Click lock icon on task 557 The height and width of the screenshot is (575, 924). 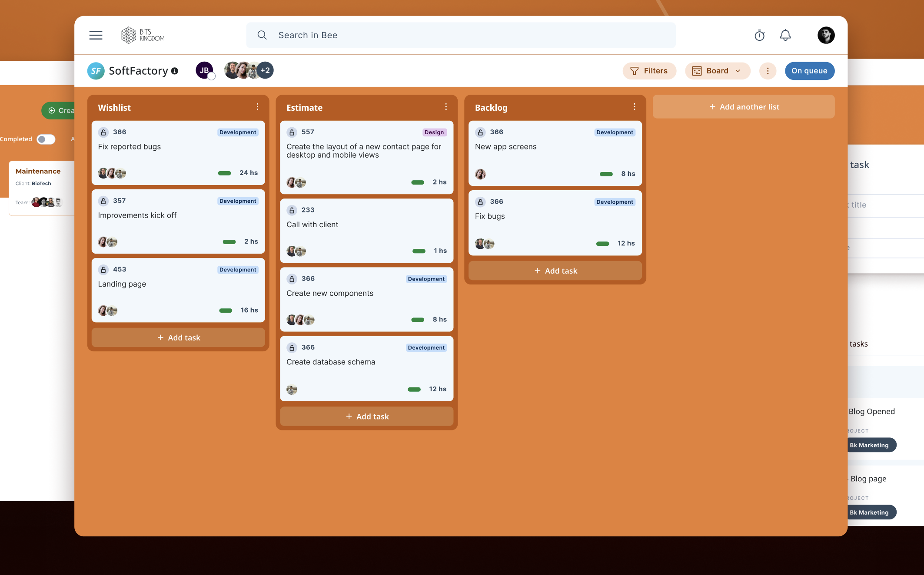[x=292, y=132]
